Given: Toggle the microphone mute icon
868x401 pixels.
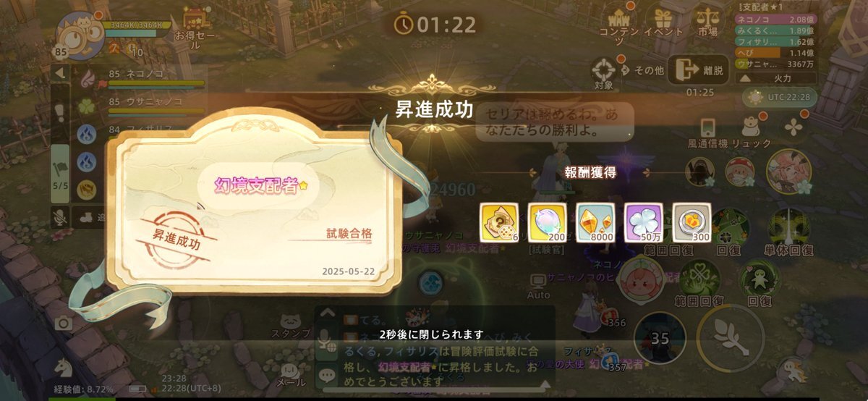Looking at the screenshot, I should pos(61,216).
